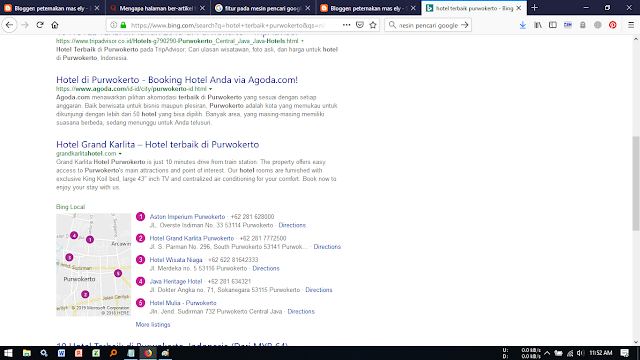Submit search with arrow in search box
This screenshot has width=640, height=360.
[x=464, y=25]
